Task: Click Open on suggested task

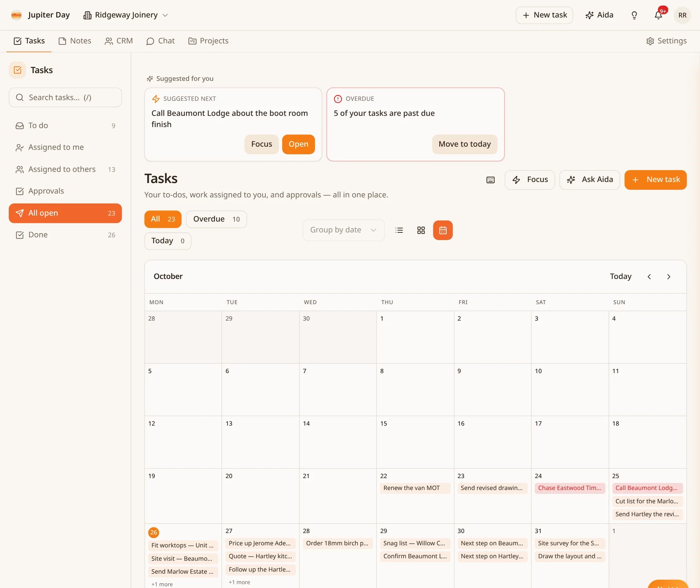Action: (x=298, y=144)
